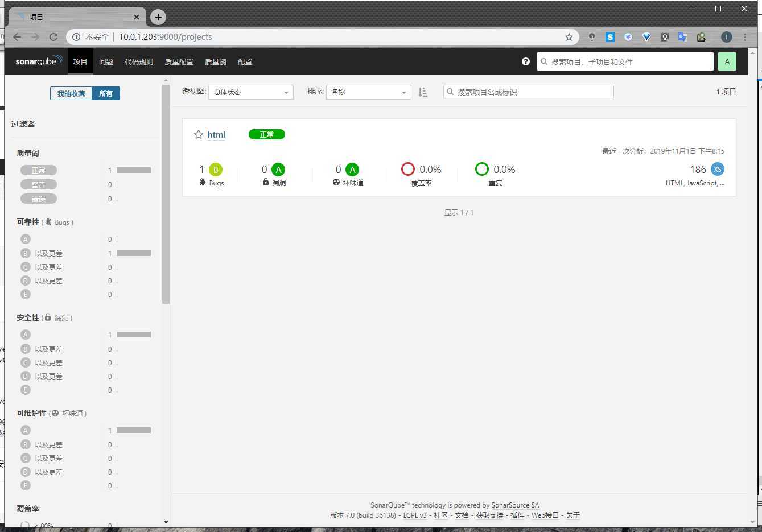Screen dimensions: 762x532
Task: Filter maintainability by rating A
Action: 25,430
